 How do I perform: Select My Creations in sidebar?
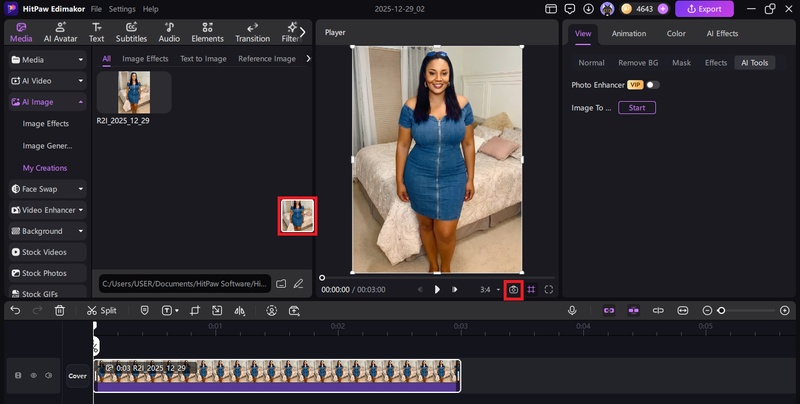[45, 168]
